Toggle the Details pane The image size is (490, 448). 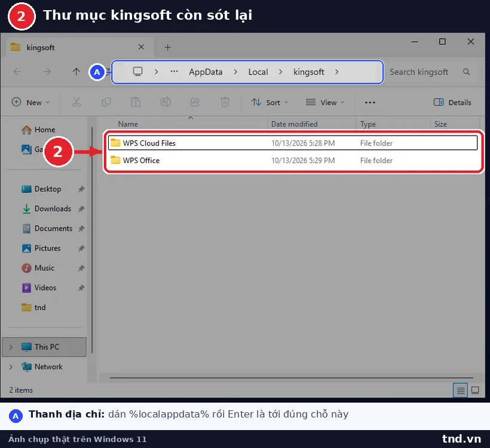pyautogui.click(x=452, y=102)
